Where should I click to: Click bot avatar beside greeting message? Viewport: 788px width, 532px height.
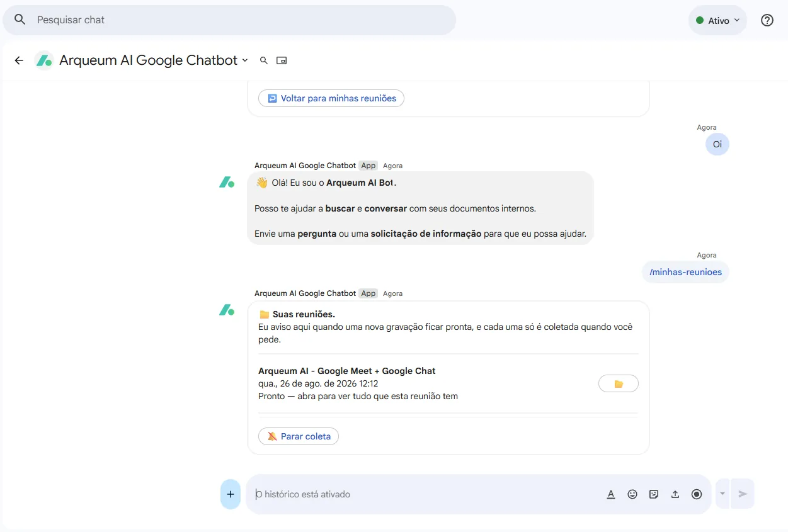point(227,183)
